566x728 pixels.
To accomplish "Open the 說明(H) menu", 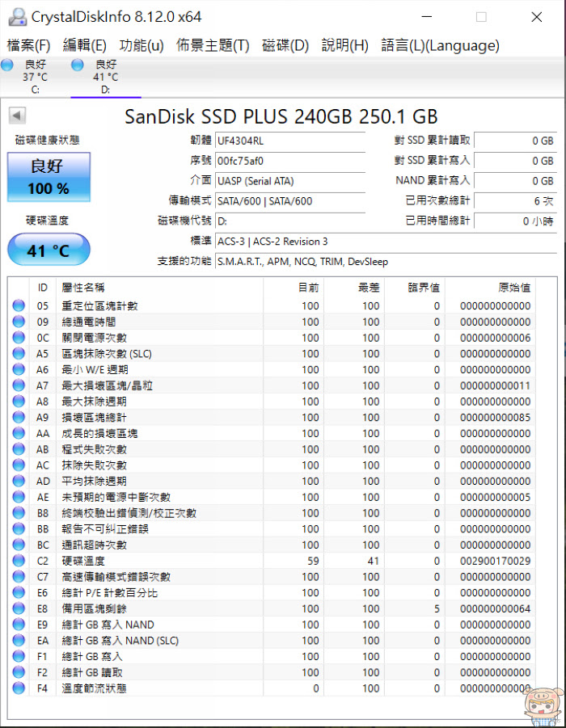I will click(344, 45).
